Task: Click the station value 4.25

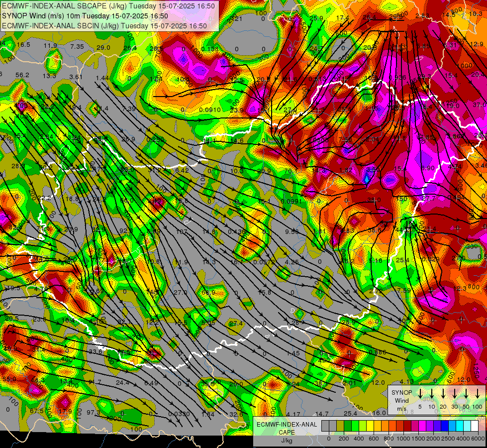Action: tap(292, 262)
